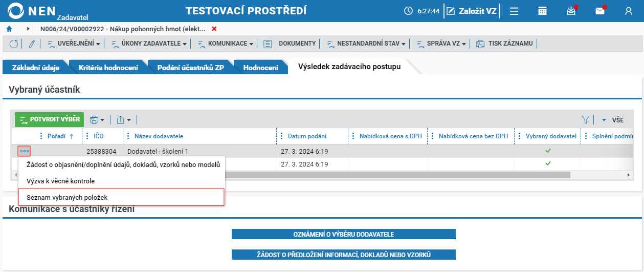Open the calendar icon in header
The width and height of the screenshot is (644, 272).
tap(543, 11)
